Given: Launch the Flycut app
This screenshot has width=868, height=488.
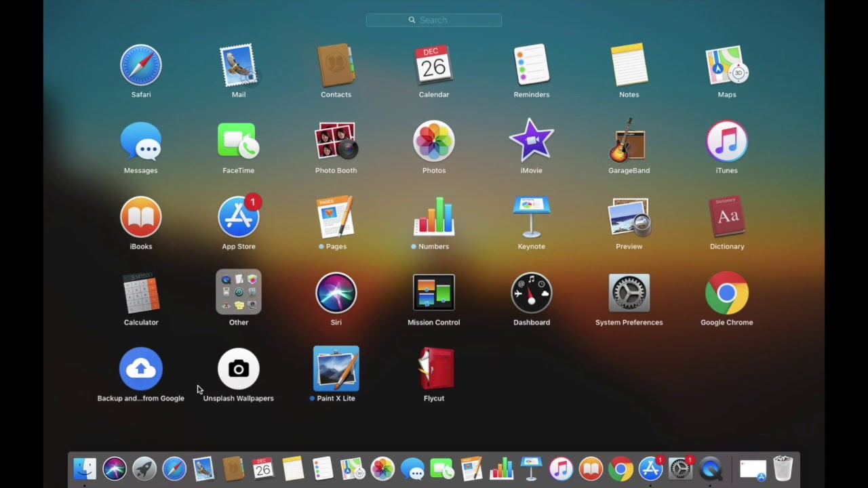Looking at the screenshot, I should click(x=434, y=369).
